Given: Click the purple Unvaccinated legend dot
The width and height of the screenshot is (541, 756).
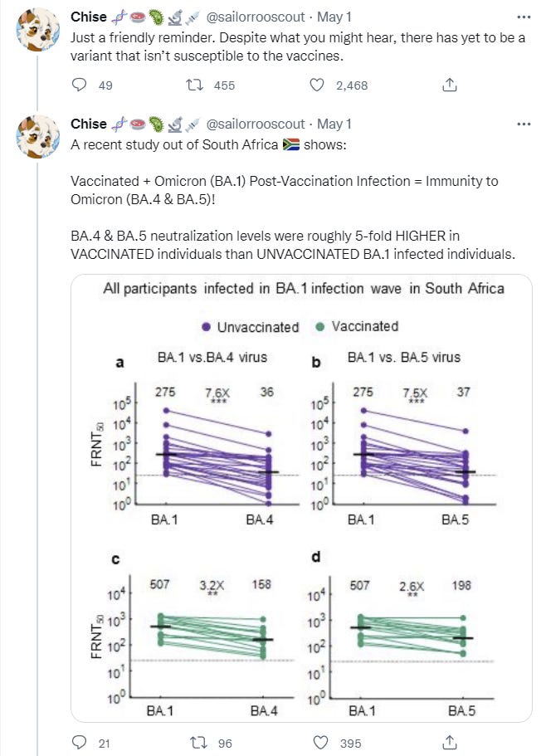Looking at the screenshot, I should coord(205,327).
